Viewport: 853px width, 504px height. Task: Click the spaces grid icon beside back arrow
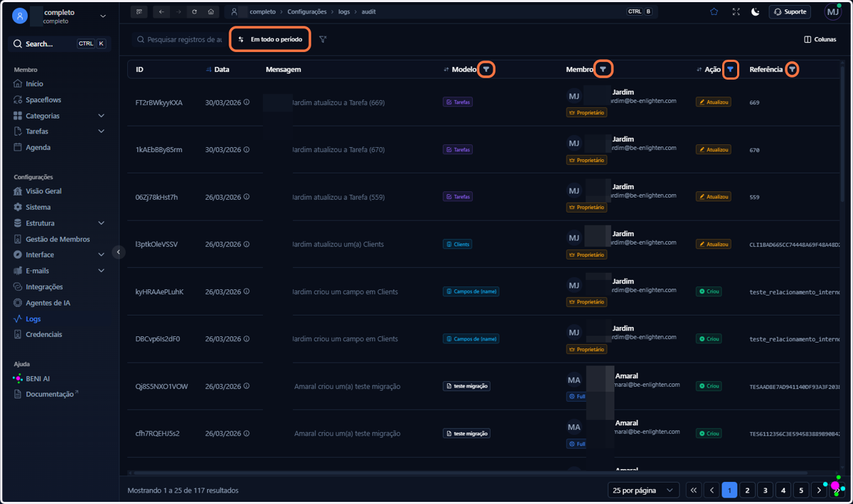coord(139,12)
